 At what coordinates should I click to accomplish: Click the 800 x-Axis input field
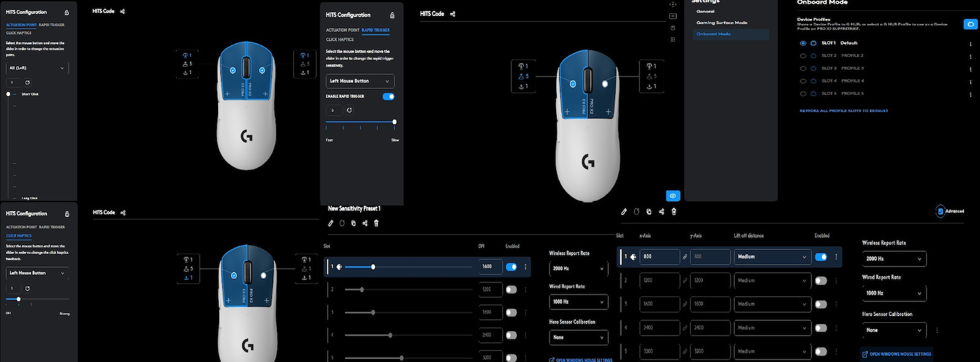coord(660,257)
